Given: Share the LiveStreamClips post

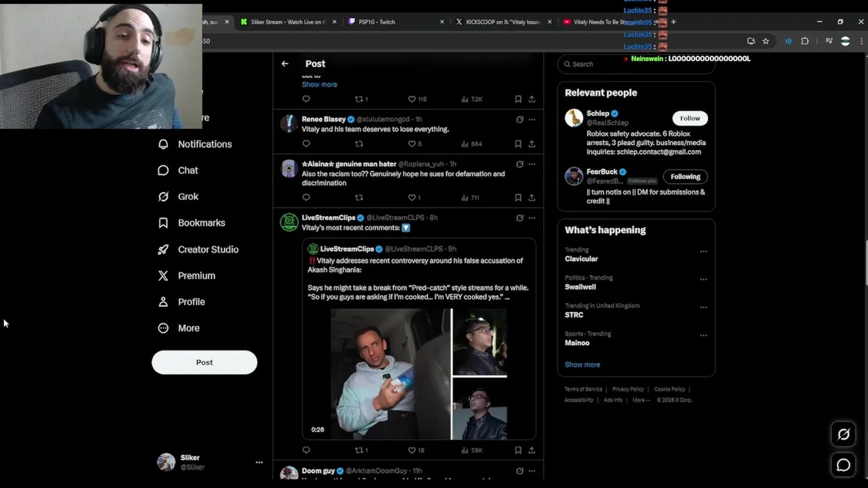Looking at the screenshot, I should click(532, 450).
